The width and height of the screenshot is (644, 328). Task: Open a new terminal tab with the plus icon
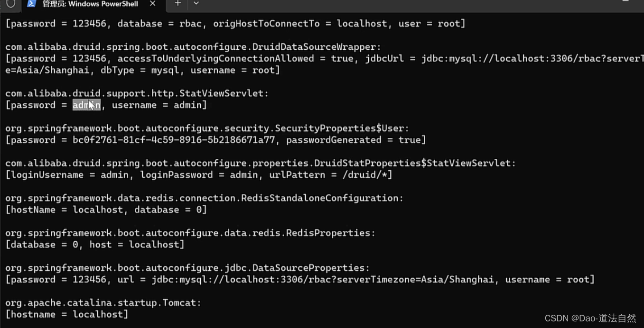point(177,4)
